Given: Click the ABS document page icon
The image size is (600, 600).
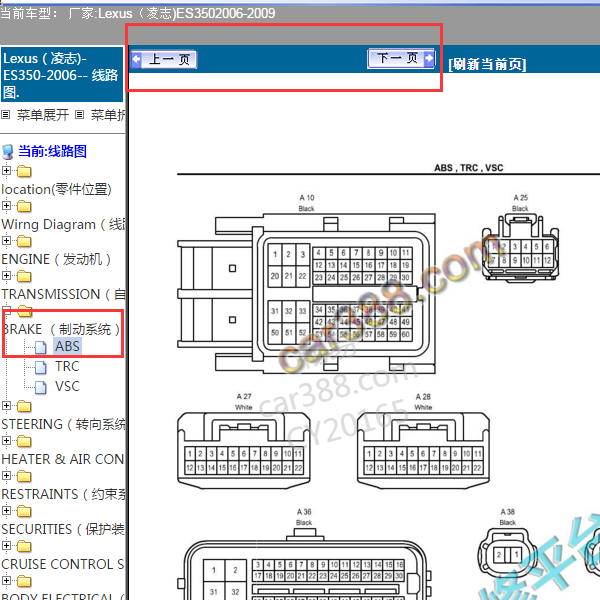Looking at the screenshot, I should pos(41,347).
